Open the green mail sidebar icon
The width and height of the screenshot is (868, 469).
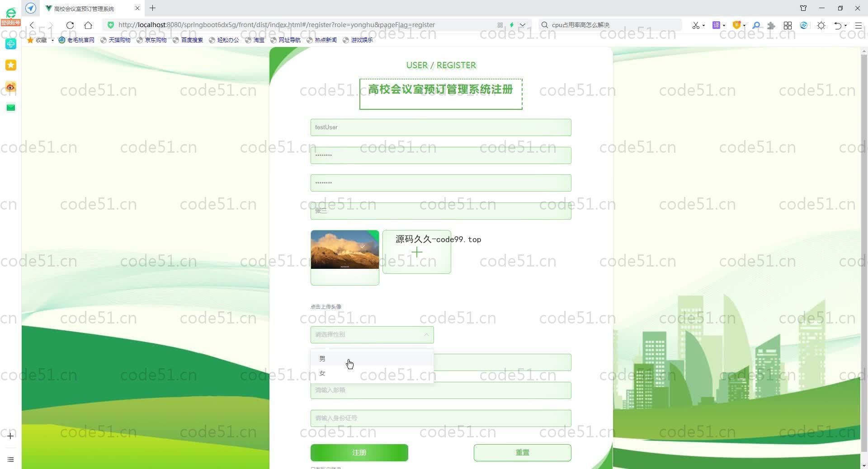tap(10, 108)
